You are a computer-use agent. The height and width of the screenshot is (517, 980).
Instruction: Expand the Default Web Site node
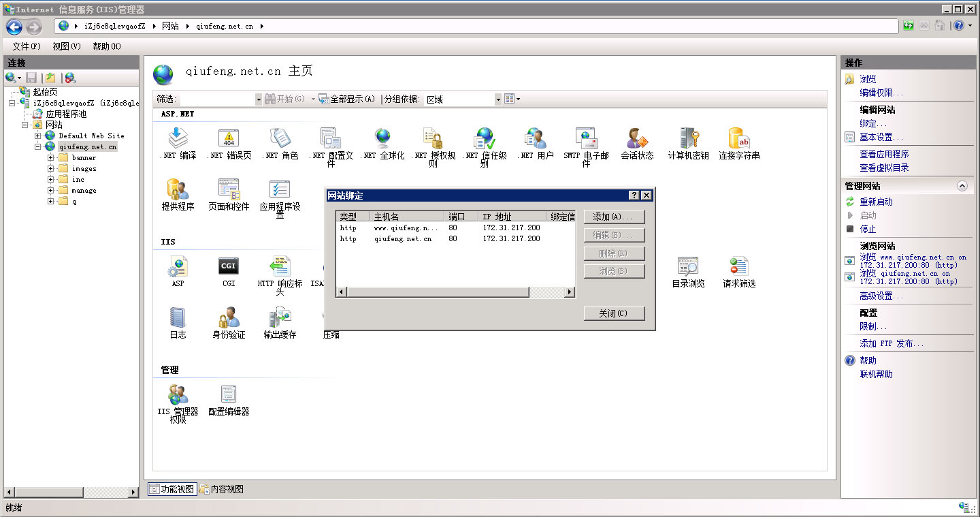pyautogui.click(x=38, y=136)
